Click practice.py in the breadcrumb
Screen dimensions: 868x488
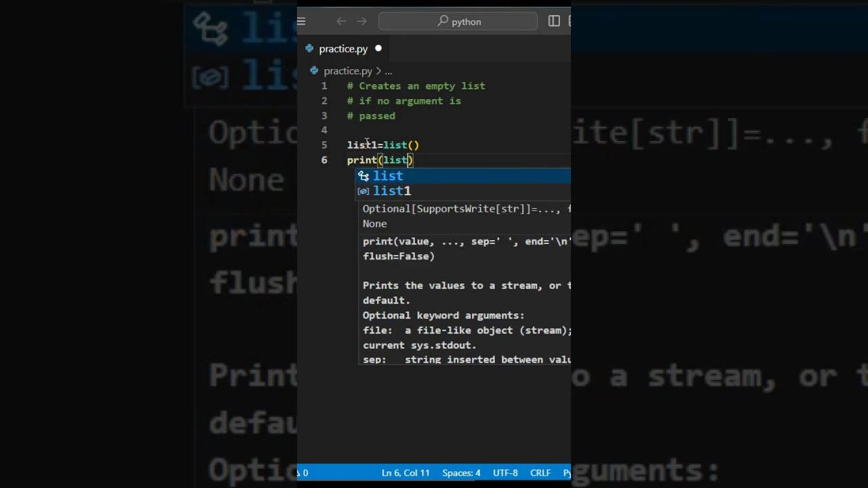tap(348, 70)
